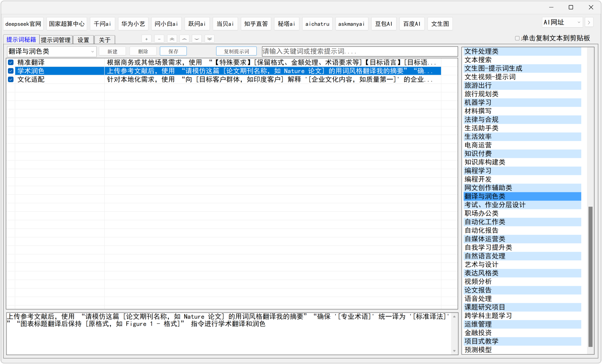Select the 文化适配 prompt row name
The height and width of the screenshot is (364, 602).
pos(31,79)
